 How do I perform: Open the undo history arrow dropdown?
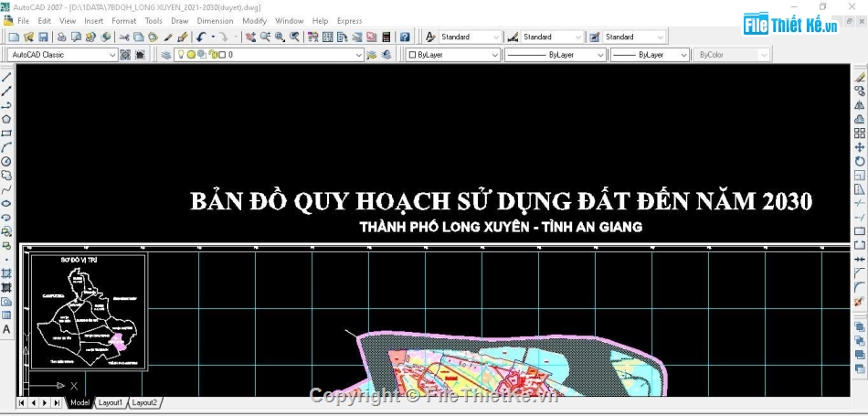click(213, 37)
